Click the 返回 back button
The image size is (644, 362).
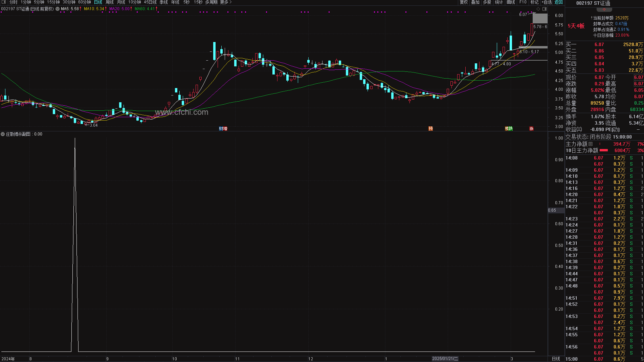click(x=558, y=2)
